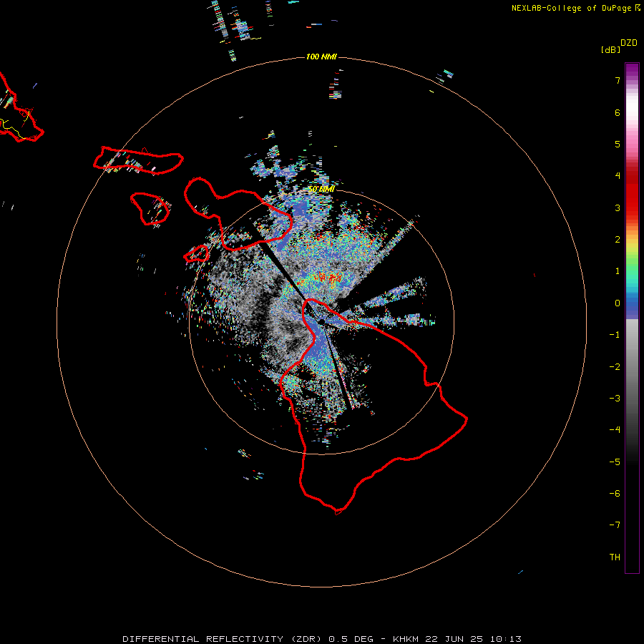Click the 1 value on the color scale
Viewport: 644px width, 644px height.
point(618,271)
